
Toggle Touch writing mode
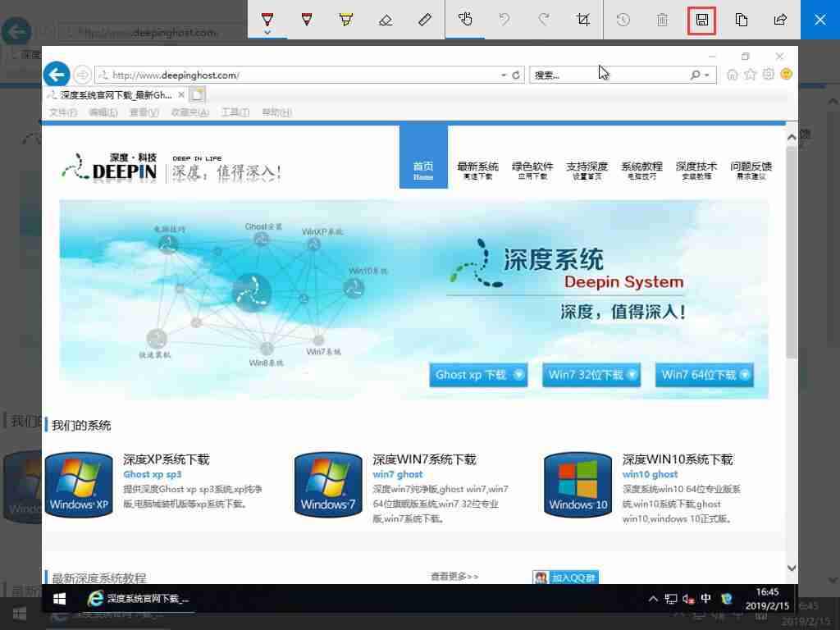465,20
